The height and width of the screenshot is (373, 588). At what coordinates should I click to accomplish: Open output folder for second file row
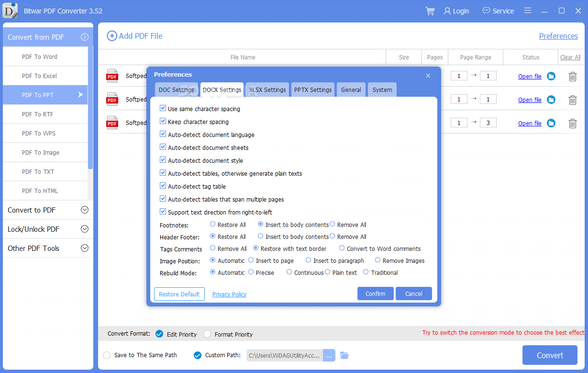pyautogui.click(x=551, y=100)
